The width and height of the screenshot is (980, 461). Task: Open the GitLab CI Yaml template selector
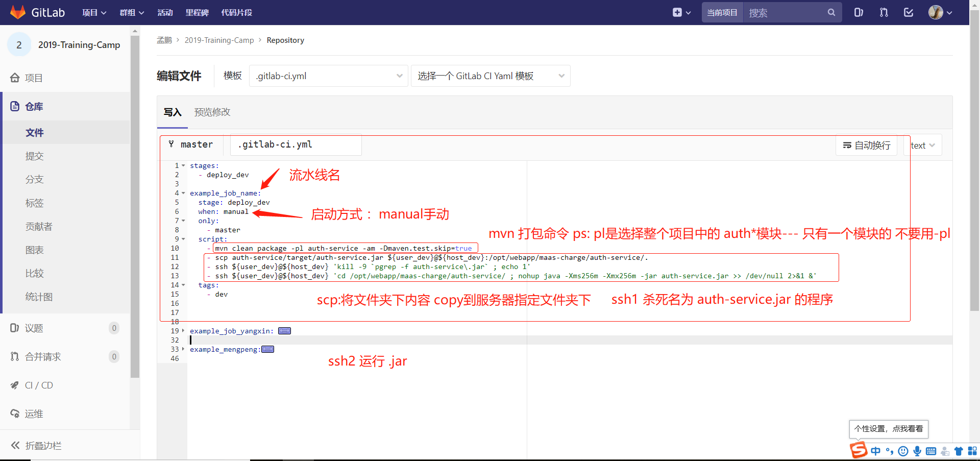490,76
